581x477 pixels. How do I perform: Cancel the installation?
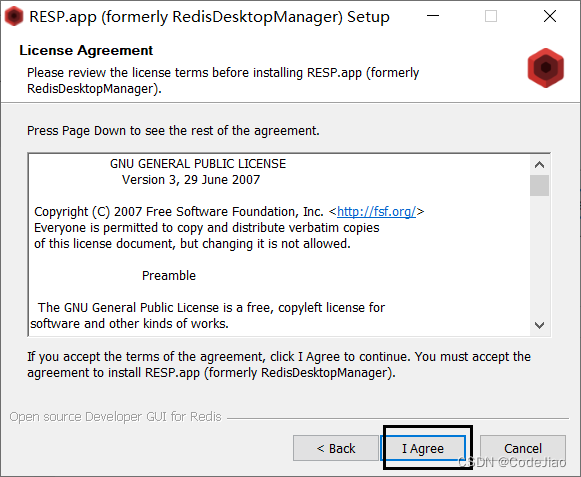[x=523, y=448]
